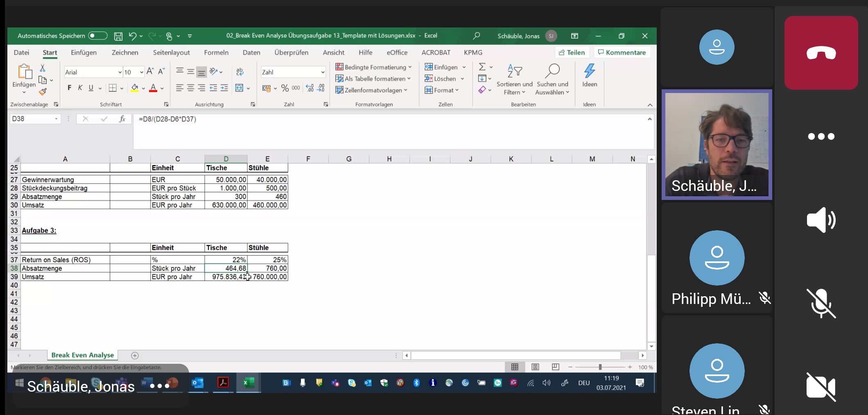Turn on the camera in call controls
868x415 pixels.
821,387
